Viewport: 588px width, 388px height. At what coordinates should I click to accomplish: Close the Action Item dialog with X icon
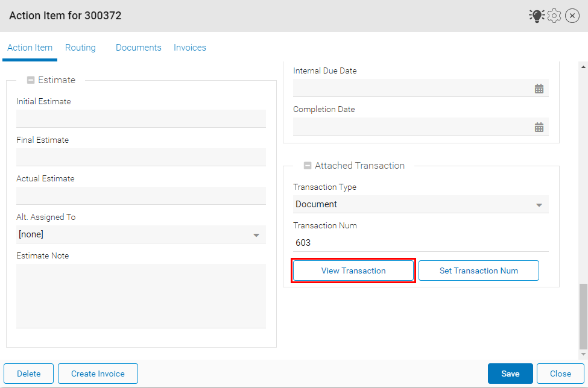point(572,16)
